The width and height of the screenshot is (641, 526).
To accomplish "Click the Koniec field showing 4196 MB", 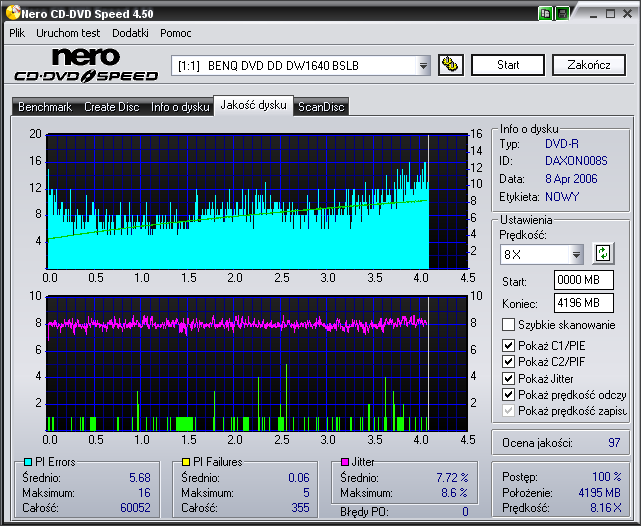I will tap(584, 303).
